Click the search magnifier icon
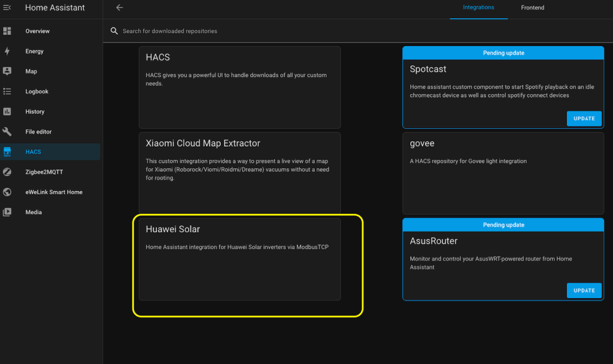613x364 pixels. pyautogui.click(x=114, y=31)
